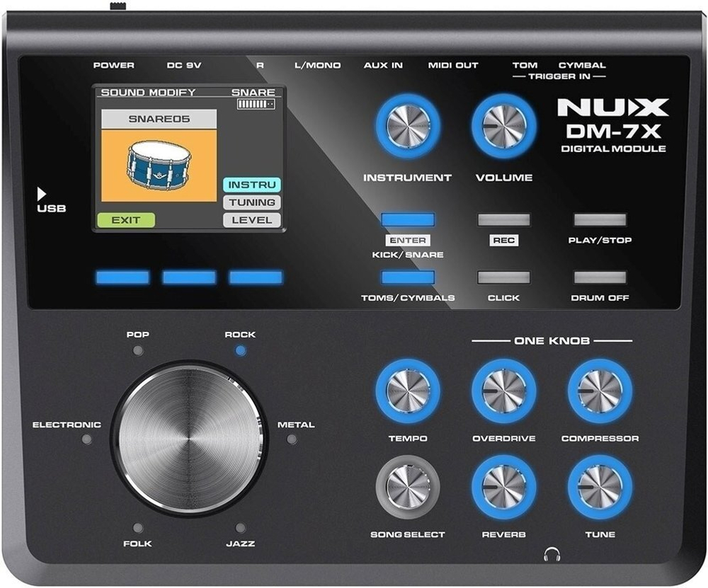Toggle the CLICK metronome button

point(504,277)
